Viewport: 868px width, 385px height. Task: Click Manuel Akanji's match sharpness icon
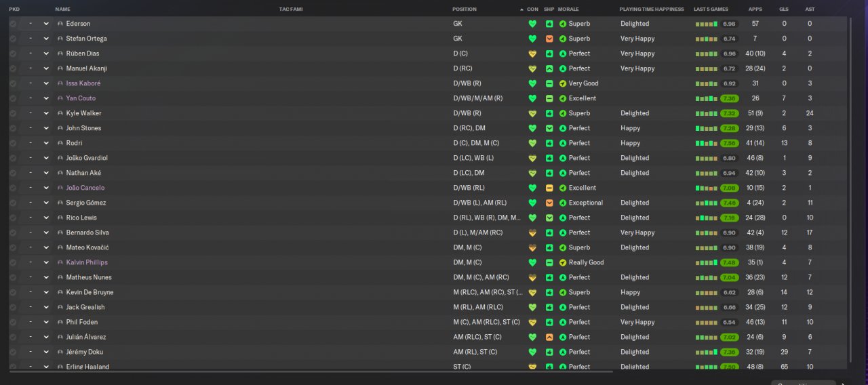549,68
